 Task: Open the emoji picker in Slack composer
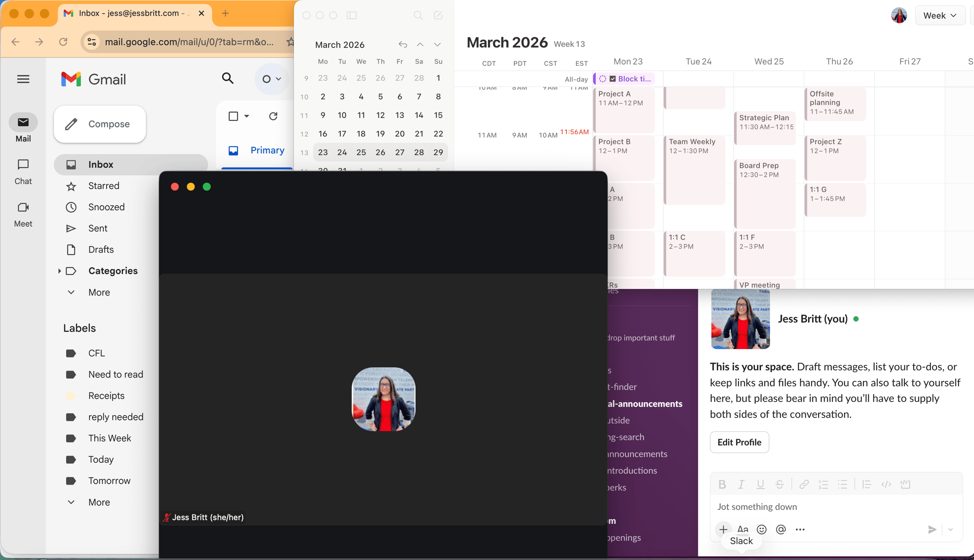pos(761,529)
